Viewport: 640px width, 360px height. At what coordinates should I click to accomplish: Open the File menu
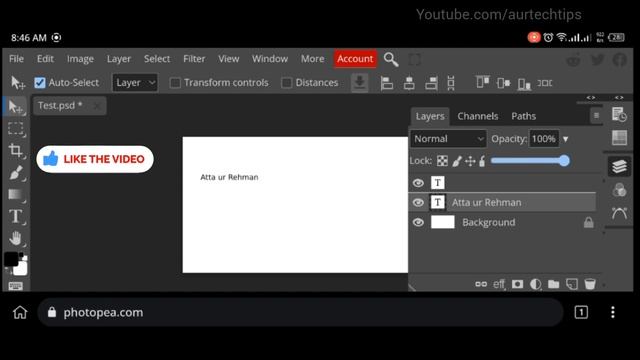coord(16,59)
